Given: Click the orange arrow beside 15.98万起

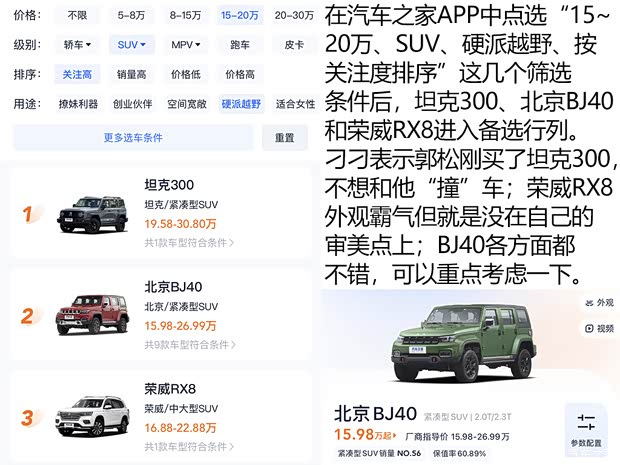Looking at the screenshot, I should point(394,435).
